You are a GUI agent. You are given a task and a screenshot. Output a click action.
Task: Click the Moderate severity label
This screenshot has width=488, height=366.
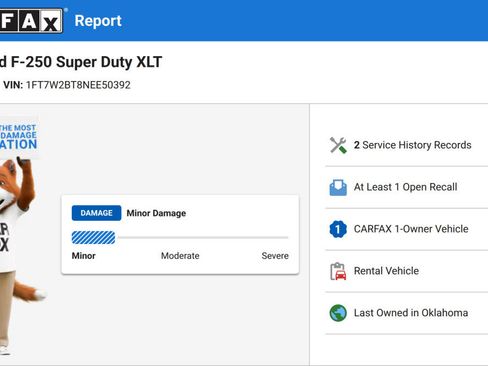click(180, 256)
